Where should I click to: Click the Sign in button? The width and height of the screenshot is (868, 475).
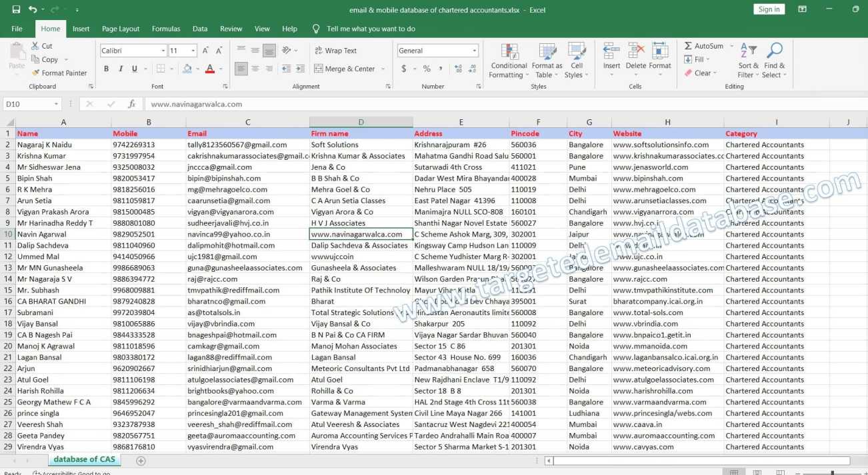[x=768, y=9]
